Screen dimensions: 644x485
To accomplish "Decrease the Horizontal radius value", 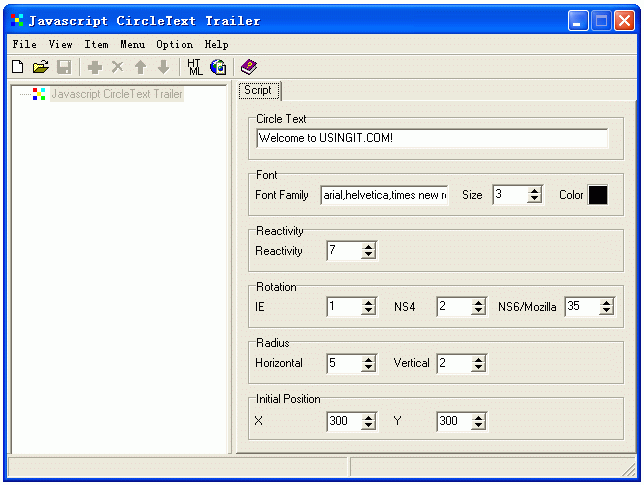I will click(368, 368).
